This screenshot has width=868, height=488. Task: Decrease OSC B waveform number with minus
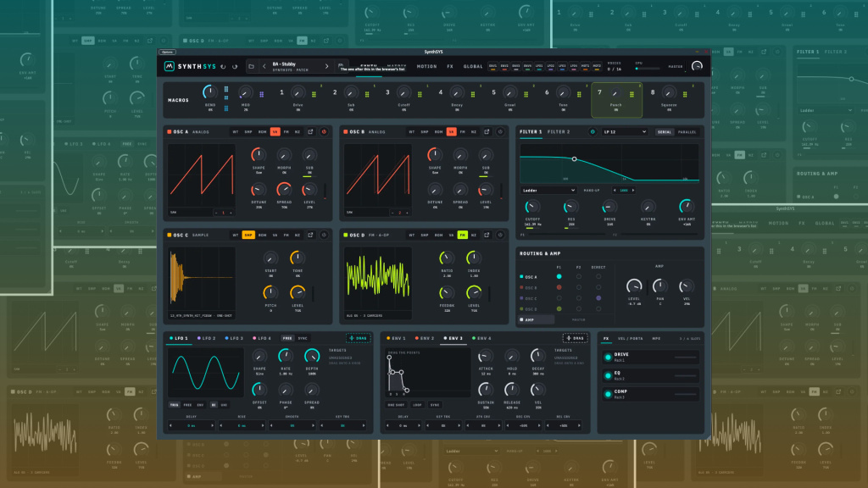tap(392, 213)
